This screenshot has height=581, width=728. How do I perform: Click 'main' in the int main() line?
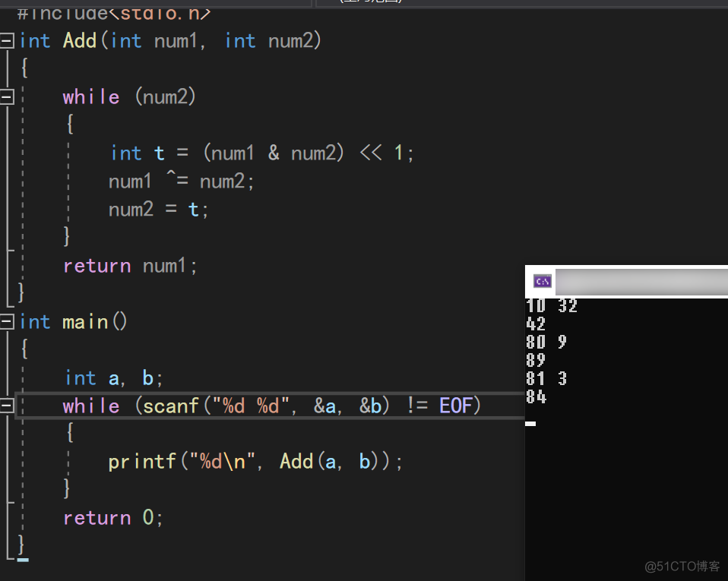pos(85,322)
